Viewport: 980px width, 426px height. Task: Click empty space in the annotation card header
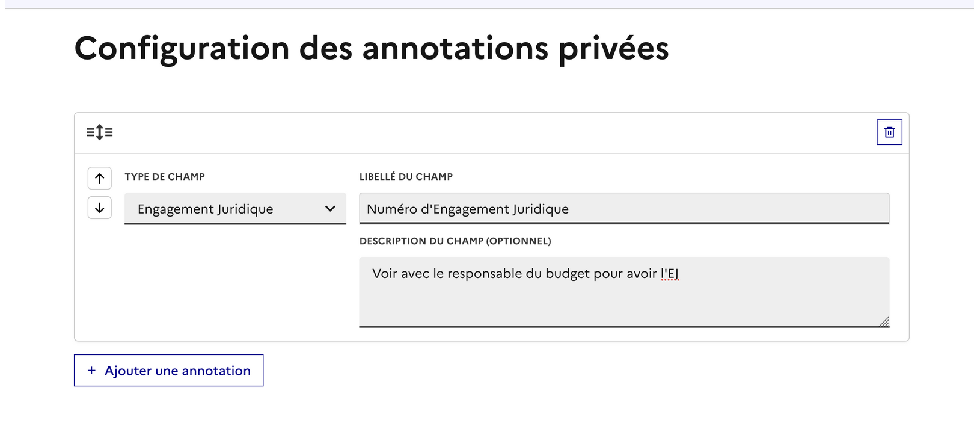[481, 132]
